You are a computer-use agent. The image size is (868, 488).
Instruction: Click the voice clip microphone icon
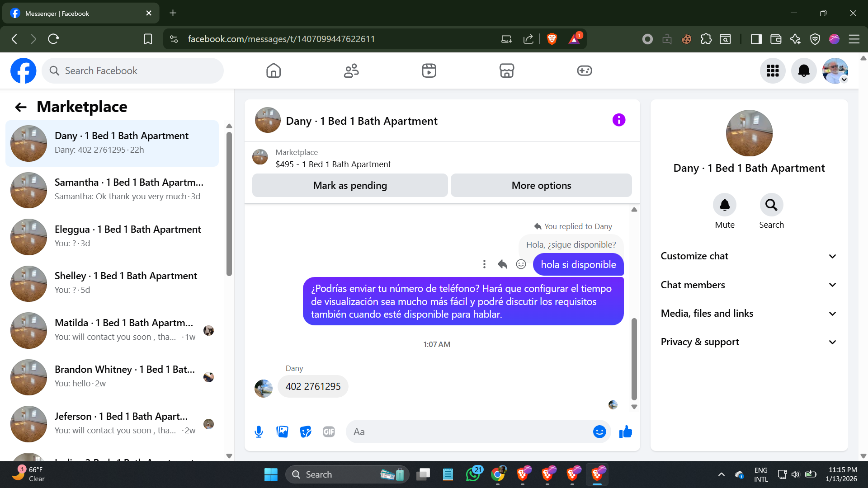(x=259, y=432)
